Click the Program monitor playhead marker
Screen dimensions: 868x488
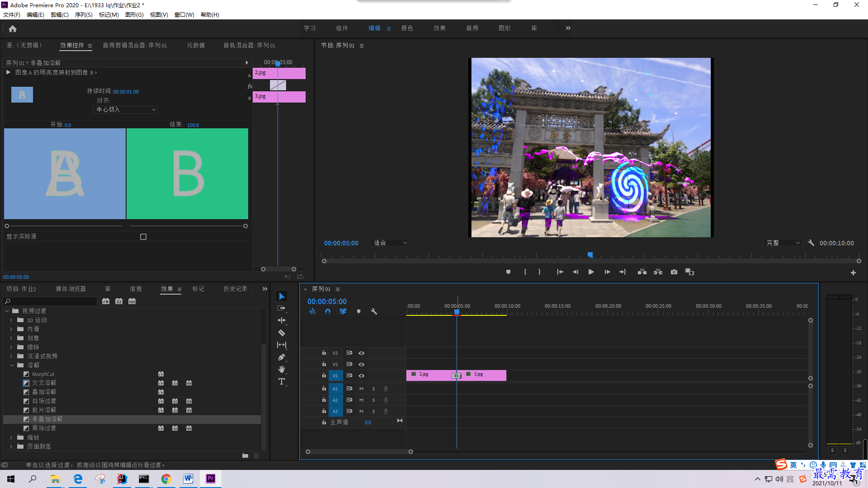[590, 255]
